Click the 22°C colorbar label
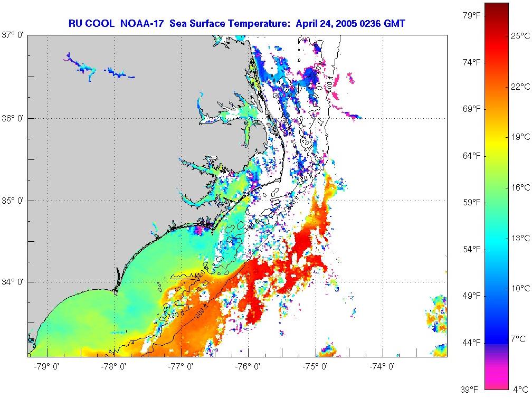This screenshot has width=532, height=398. 520,87
